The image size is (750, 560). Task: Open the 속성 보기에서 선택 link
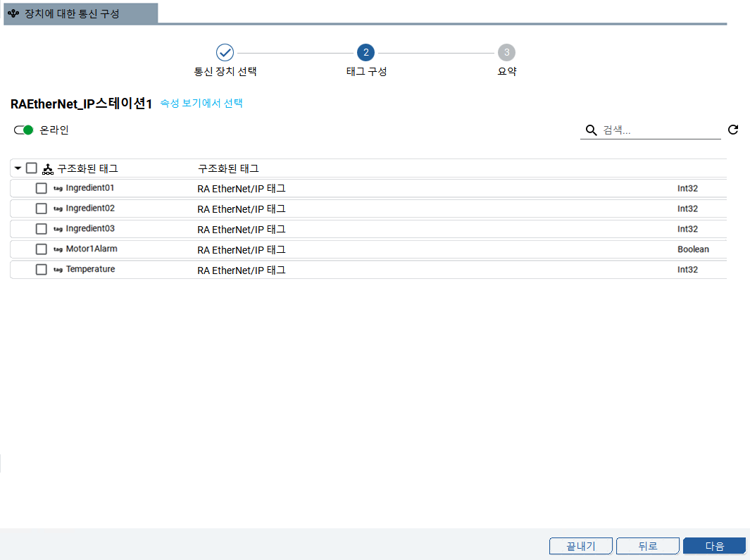(201, 103)
